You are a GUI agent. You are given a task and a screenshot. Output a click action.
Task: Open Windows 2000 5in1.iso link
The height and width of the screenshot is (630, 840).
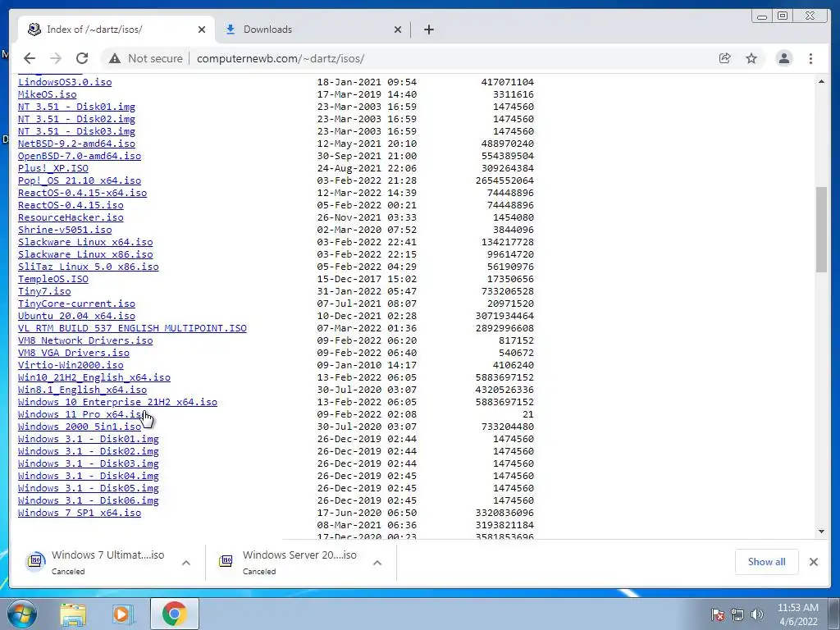[80, 427]
